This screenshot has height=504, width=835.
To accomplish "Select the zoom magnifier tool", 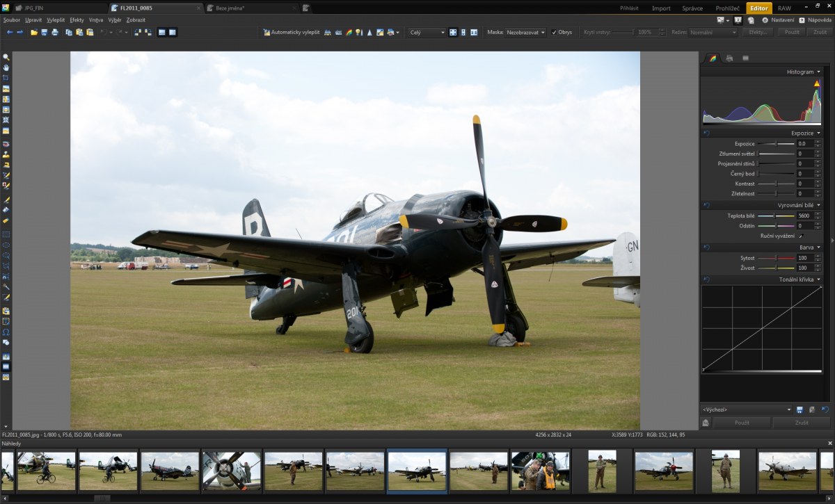I will (6, 57).
